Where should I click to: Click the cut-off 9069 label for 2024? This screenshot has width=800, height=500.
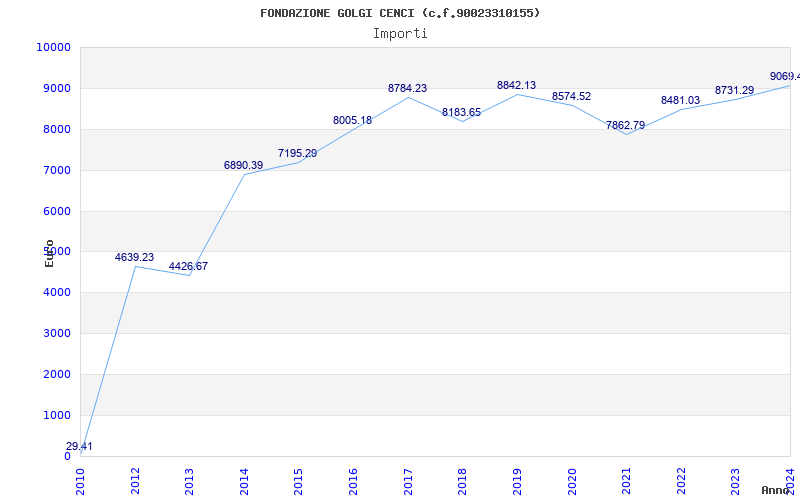click(x=785, y=77)
